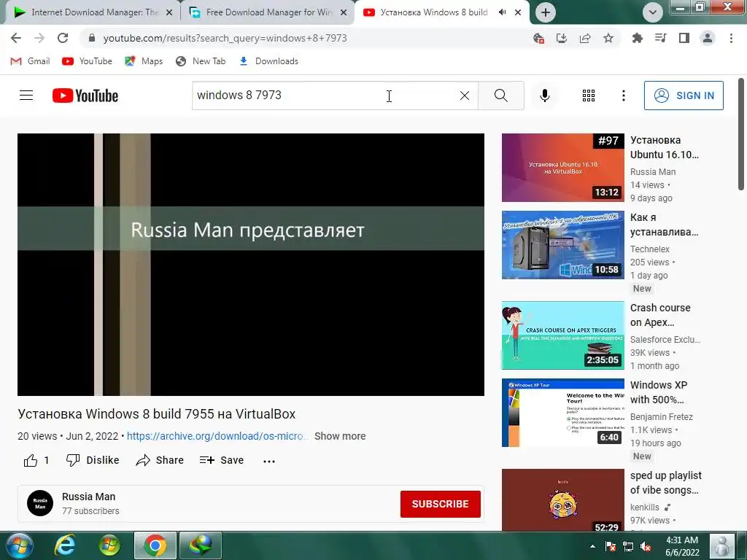Open the Windows XP Tour thumbnail
747x560 pixels.
point(562,413)
